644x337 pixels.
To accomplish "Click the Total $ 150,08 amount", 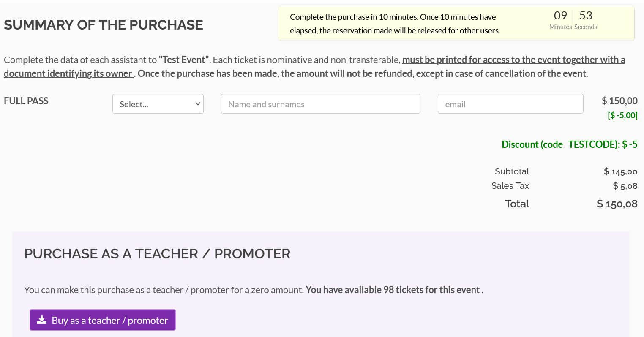I will pos(617,204).
